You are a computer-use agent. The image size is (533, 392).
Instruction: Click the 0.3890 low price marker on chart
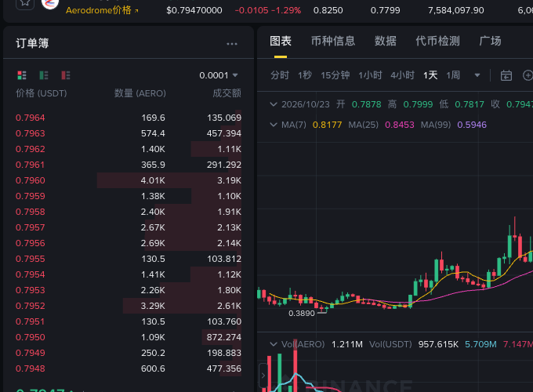(x=302, y=314)
